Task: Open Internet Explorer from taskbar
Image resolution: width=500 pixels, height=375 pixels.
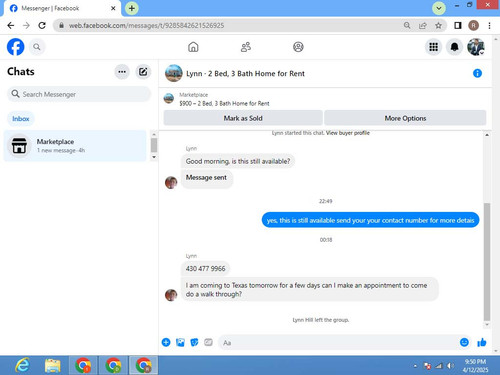Action: 22,365
